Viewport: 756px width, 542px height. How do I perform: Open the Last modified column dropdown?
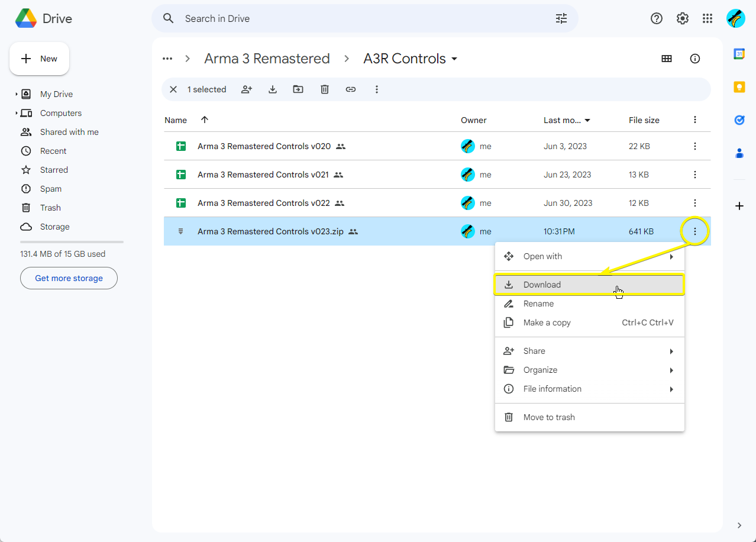click(x=587, y=120)
